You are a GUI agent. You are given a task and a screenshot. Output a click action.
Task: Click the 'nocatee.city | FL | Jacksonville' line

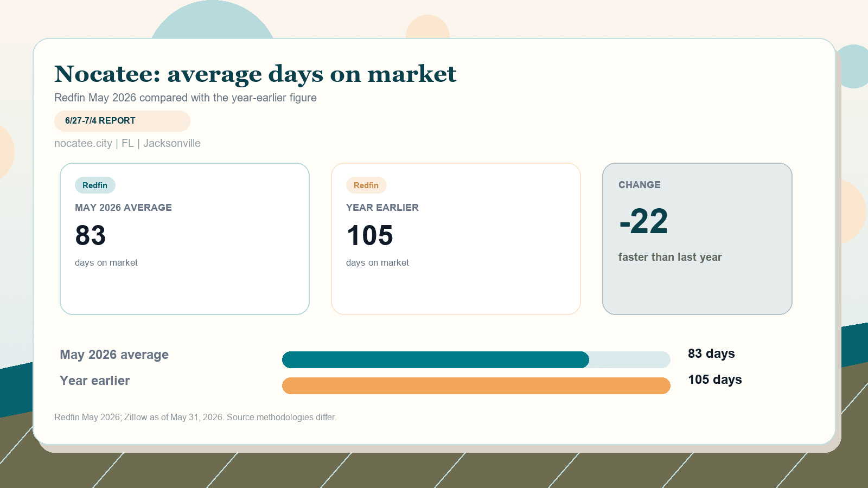[127, 143]
